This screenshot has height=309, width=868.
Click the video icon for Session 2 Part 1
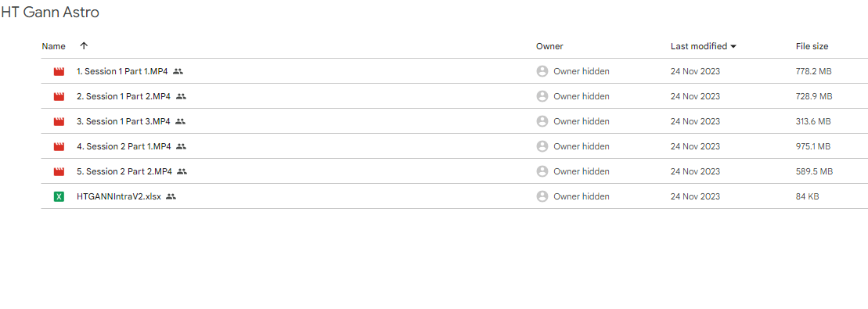(59, 147)
